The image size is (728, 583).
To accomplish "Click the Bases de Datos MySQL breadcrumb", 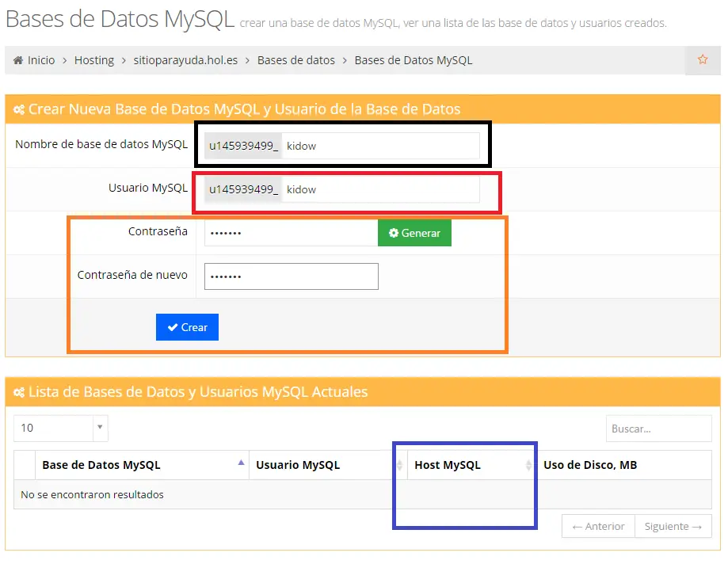I will (x=414, y=60).
